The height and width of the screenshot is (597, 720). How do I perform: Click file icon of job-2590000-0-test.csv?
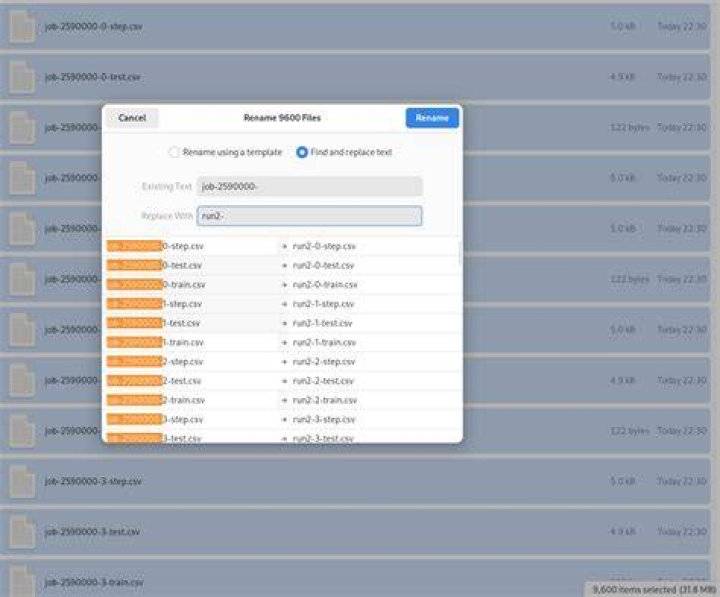point(22,77)
